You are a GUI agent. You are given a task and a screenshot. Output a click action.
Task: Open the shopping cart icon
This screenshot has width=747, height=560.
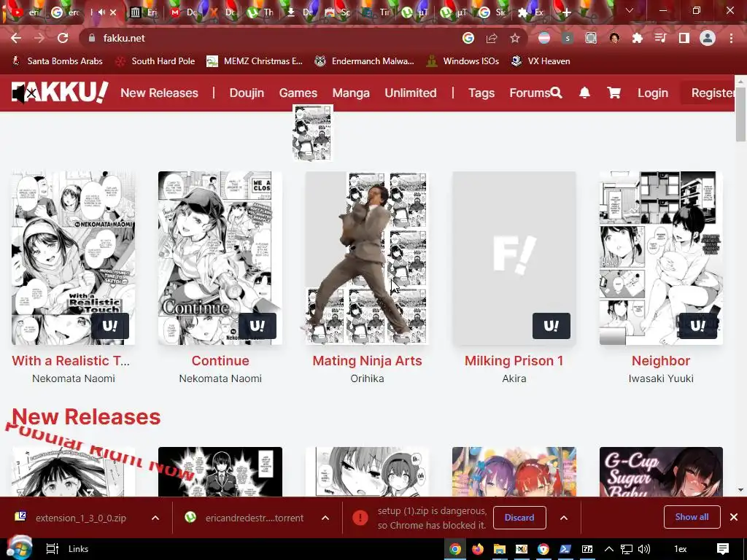[x=614, y=93]
